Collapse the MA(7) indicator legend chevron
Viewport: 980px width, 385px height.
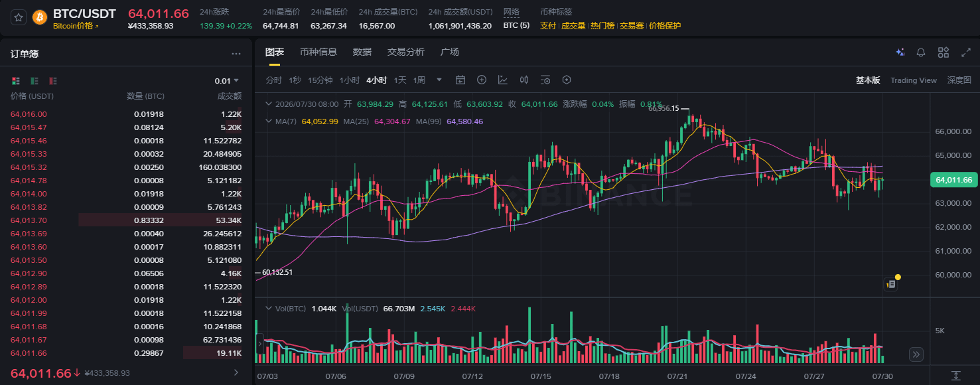[268, 121]
